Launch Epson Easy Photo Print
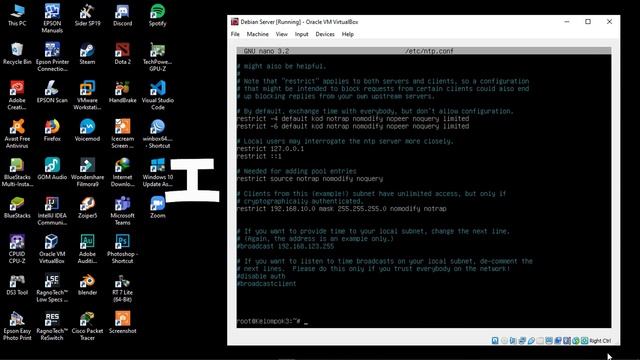Image resolution: width=640 pixels, height=360 pixels. point(17,326)
